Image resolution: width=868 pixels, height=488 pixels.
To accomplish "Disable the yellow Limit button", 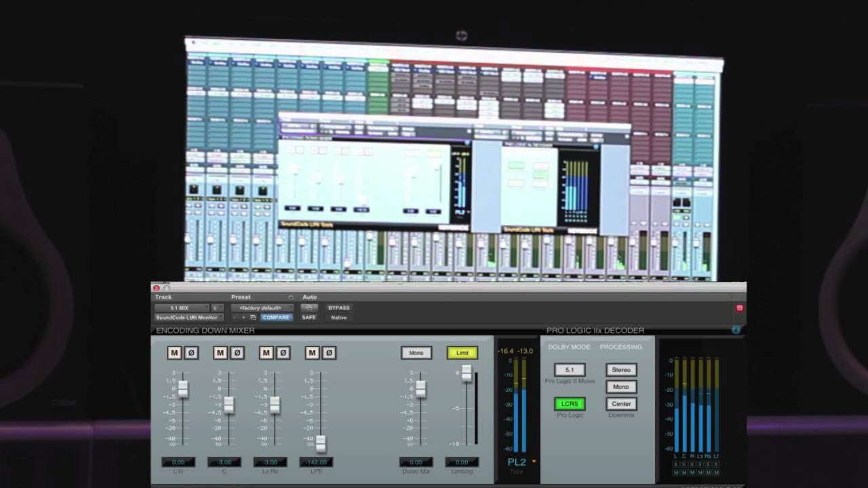I will [462, 352].
